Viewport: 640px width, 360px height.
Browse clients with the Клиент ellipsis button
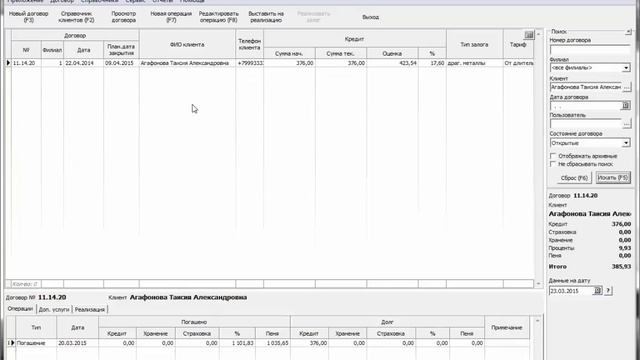pos(627,87)
